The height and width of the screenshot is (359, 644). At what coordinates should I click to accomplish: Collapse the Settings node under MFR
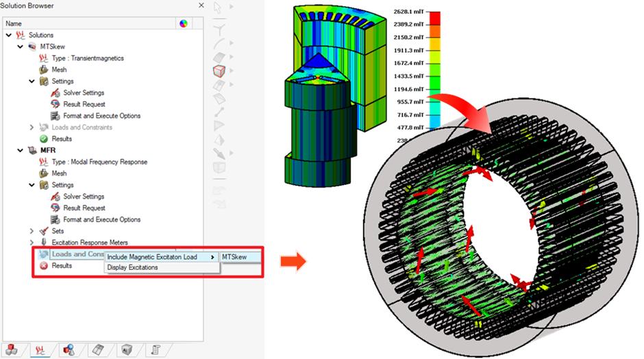point(32,185)
